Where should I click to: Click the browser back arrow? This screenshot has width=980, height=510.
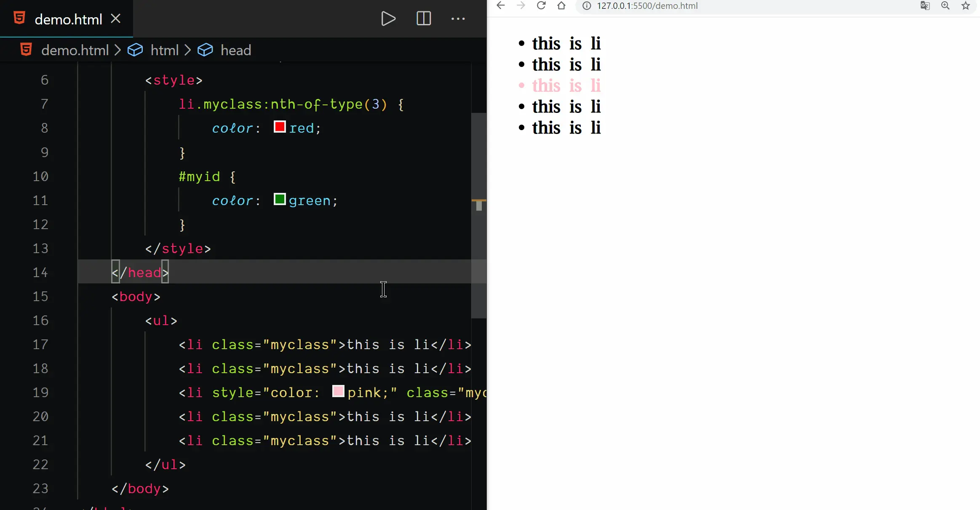tap(501, 5)
